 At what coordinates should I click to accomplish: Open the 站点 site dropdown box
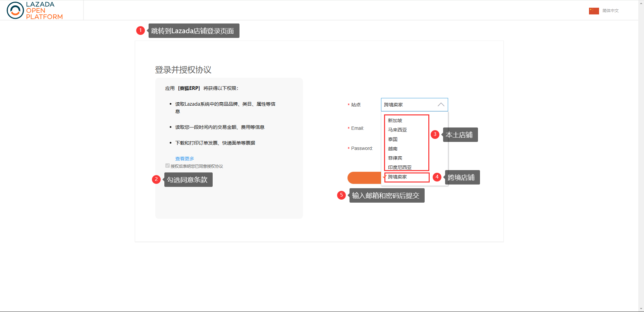tap(414, 105)
